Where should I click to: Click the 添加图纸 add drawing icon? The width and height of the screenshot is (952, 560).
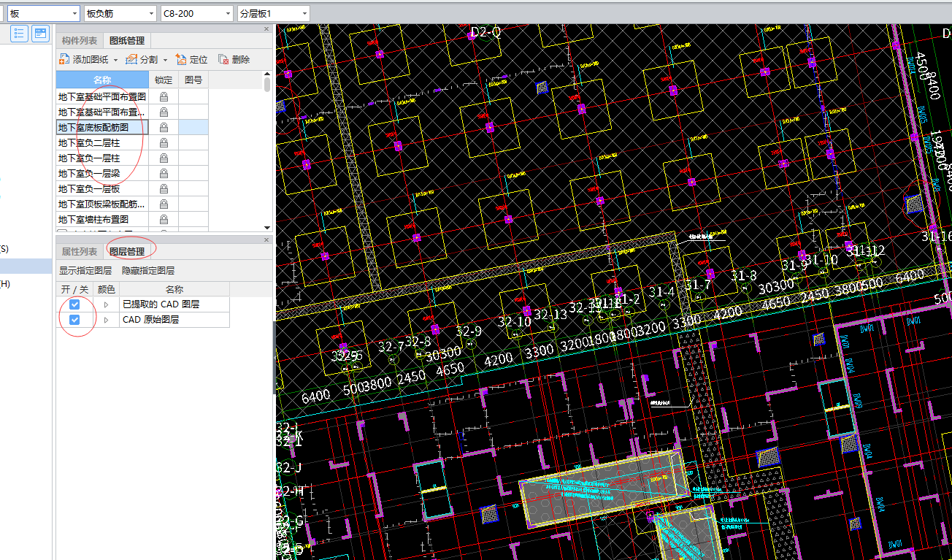coord(65,60)
